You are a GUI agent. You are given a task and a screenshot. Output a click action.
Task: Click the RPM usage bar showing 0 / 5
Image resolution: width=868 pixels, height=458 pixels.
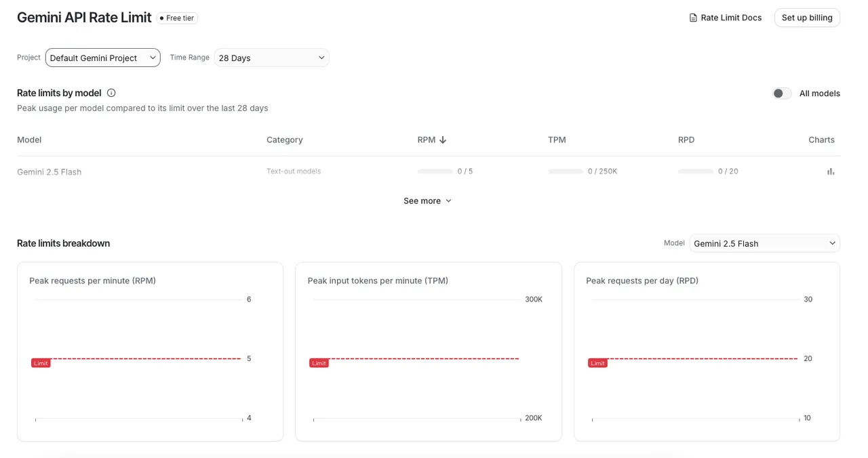tap(435, 171)
